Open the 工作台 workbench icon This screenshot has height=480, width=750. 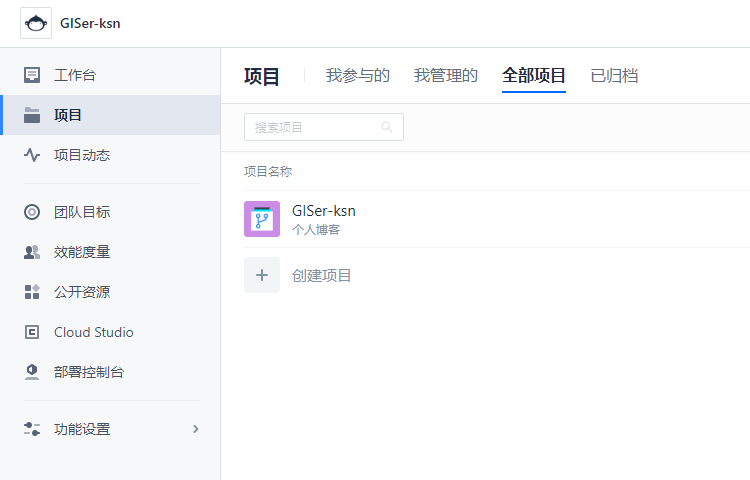32,75
